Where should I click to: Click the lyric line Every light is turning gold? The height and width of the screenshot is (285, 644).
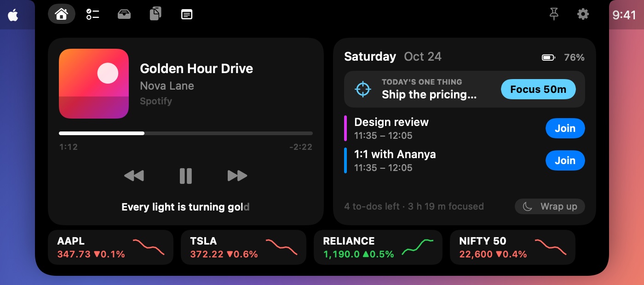tap(185, 207)
